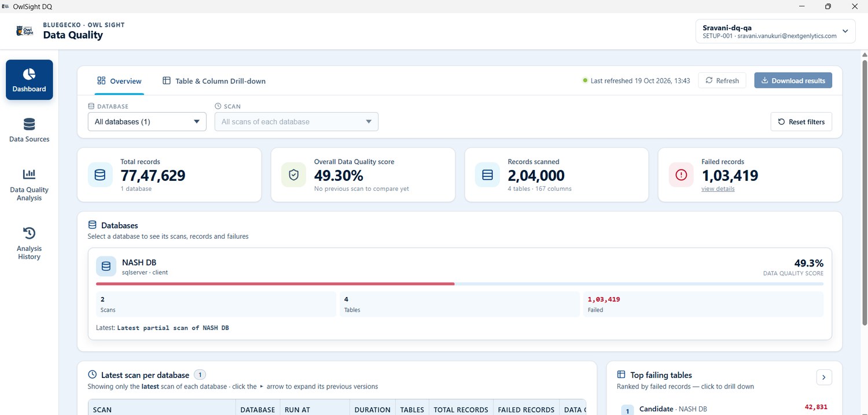868x415 pixels.
Task: Open Data Quality Analysis section
Action: point(30,185)
